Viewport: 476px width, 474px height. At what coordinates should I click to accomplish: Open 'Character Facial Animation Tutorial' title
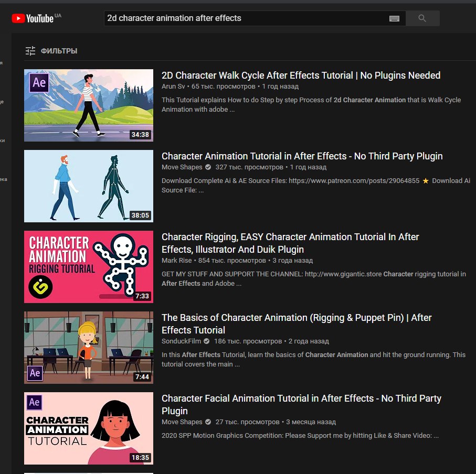pos(301,404)
